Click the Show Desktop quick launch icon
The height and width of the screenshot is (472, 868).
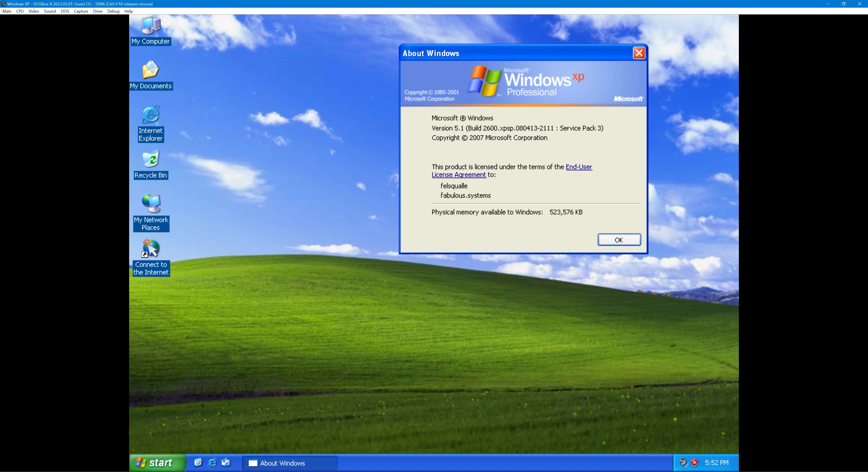click(x=225, y=463)
